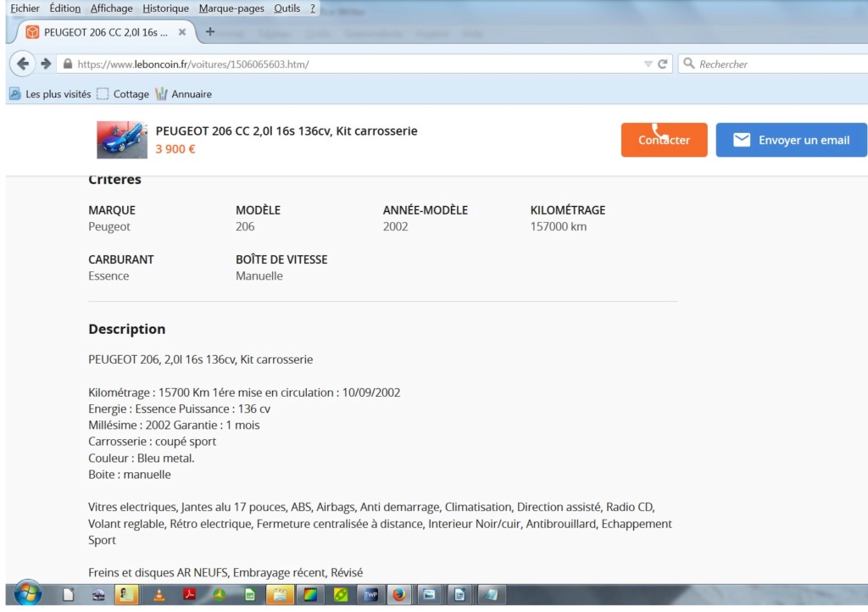Open Adobe Reader from the taskbar
The width and height of the screenshot is (868, 612).
(x=189, y=595)
